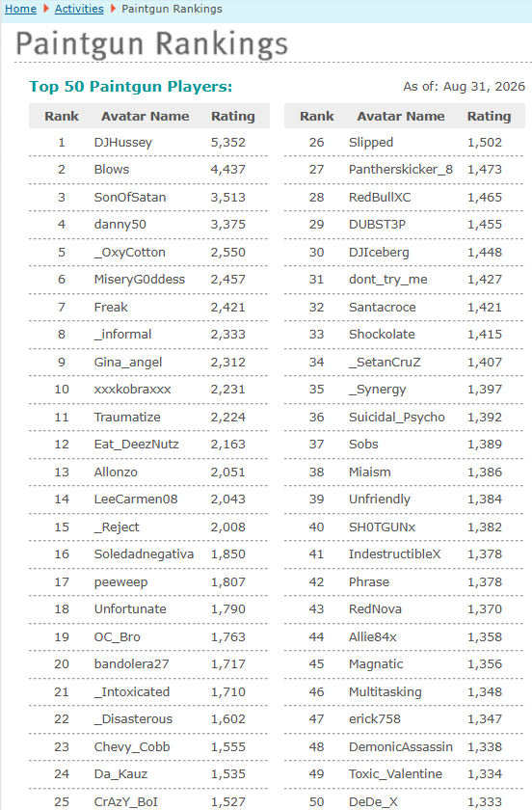The height and width of the screenshot is (810, 532).
Task: Select player Traumatize at rank 11
Action: click(127, 418)
